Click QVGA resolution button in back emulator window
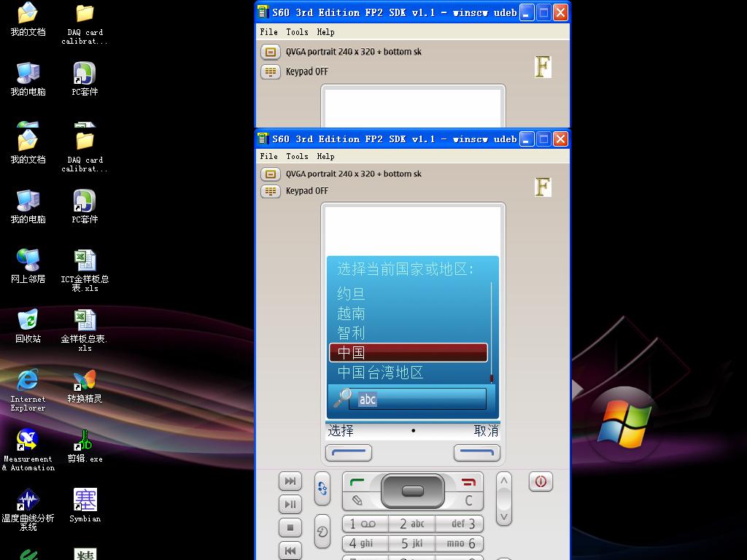Screen dimensions: 747x560 [x=271, y=52]
